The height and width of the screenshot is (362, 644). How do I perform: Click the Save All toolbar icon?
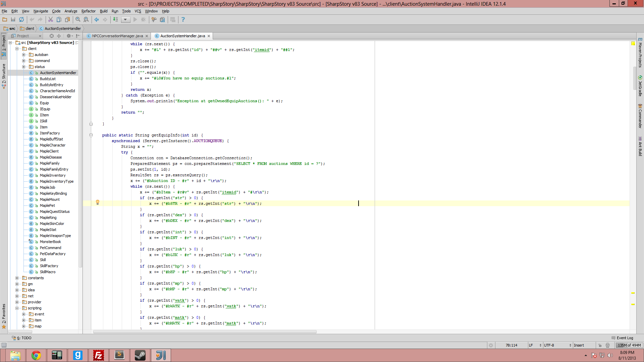tap(13, 19)
